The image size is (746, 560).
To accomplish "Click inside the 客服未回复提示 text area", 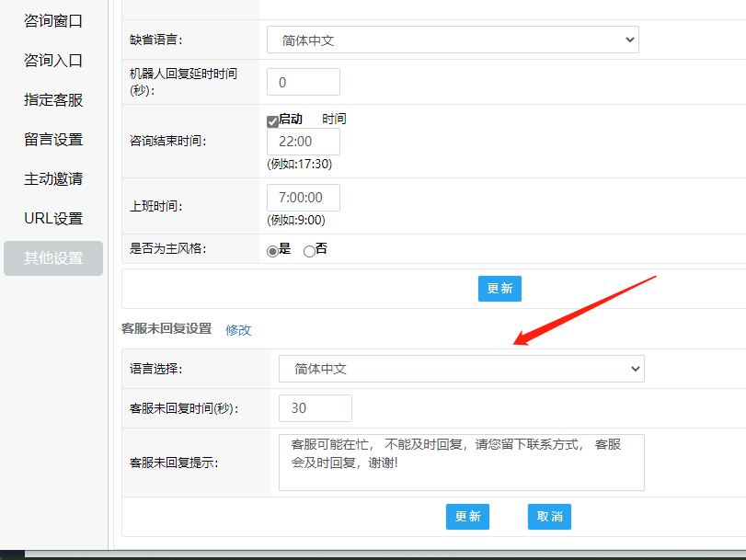I will click(461, 462).
